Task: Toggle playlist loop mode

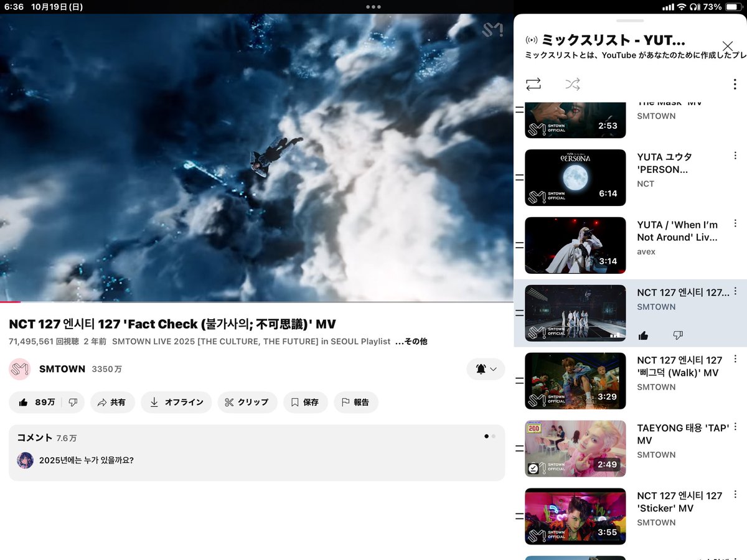Action: pyautogui.click(x=533, y=84)
